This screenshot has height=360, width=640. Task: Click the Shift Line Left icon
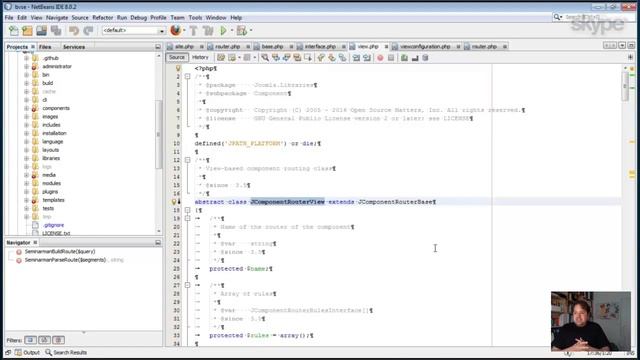[x=356, y=58]
